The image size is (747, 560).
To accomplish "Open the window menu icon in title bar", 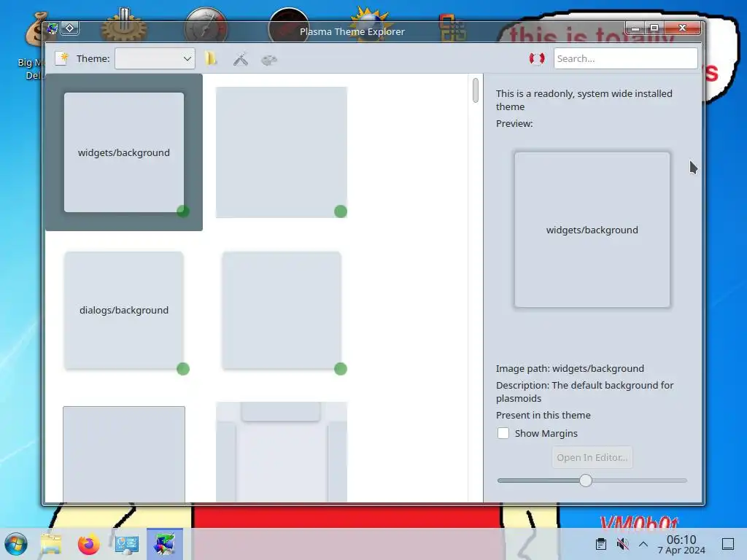I will pyautogui.click(x=52, y=29).
